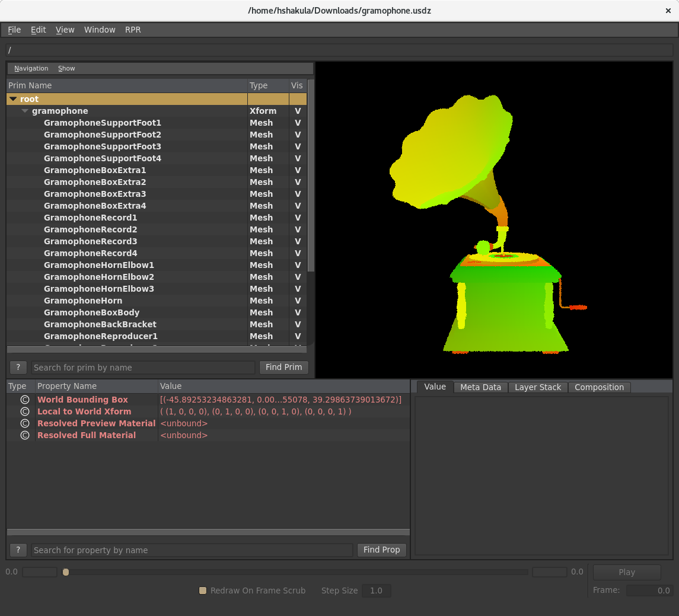Toggle visibility of GramophoneSupportFoot1

pos(298,123)
